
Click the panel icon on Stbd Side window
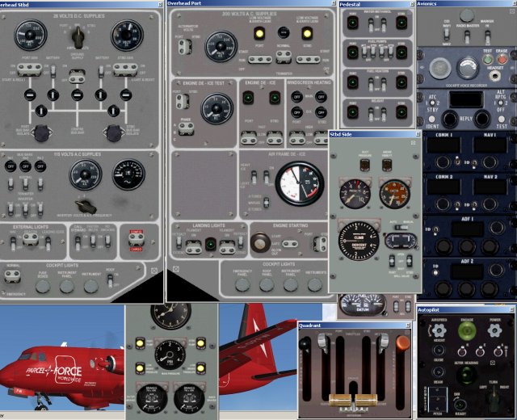point(413,143)
